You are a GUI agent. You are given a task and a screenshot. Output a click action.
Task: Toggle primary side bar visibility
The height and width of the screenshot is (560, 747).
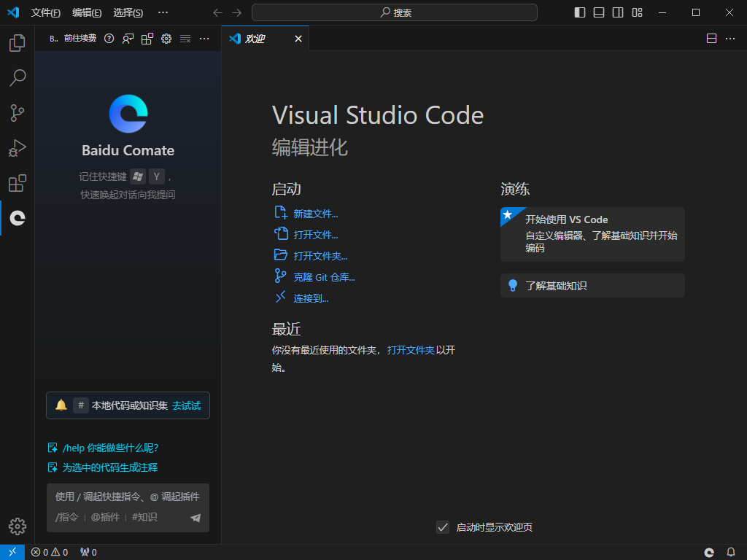580,12
